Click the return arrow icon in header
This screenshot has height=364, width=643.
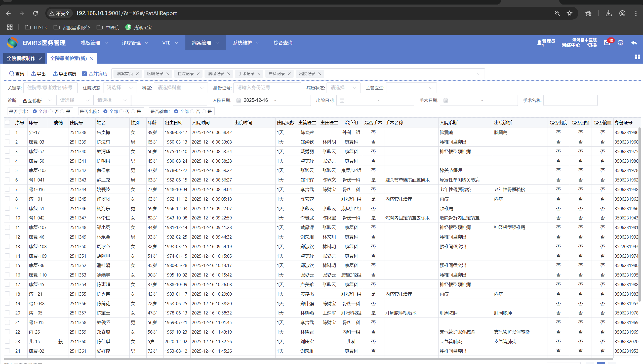[634, 43]
